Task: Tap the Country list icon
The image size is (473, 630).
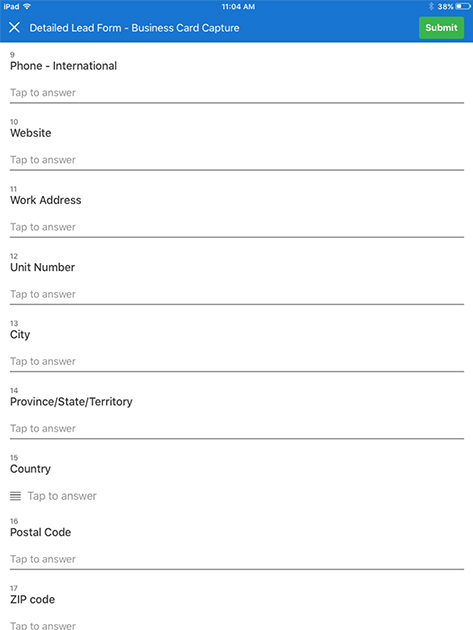Action: click(x=15, y=496)
